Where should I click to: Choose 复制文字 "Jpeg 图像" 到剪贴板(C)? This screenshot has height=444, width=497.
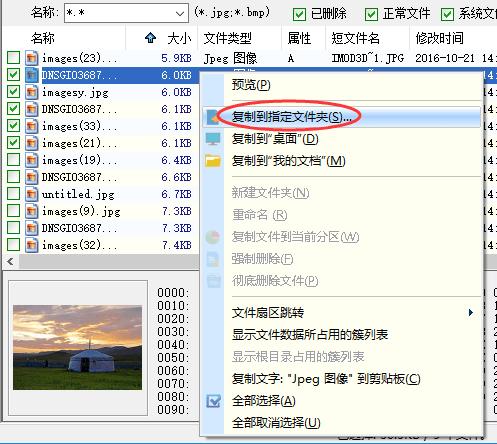[341, 379]
